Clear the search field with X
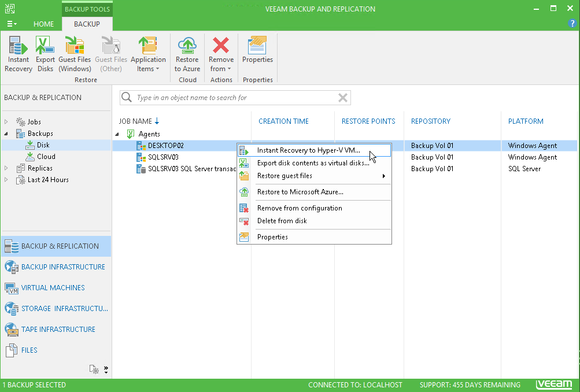Viewport: 580px width, 392px height. (343, 98)
